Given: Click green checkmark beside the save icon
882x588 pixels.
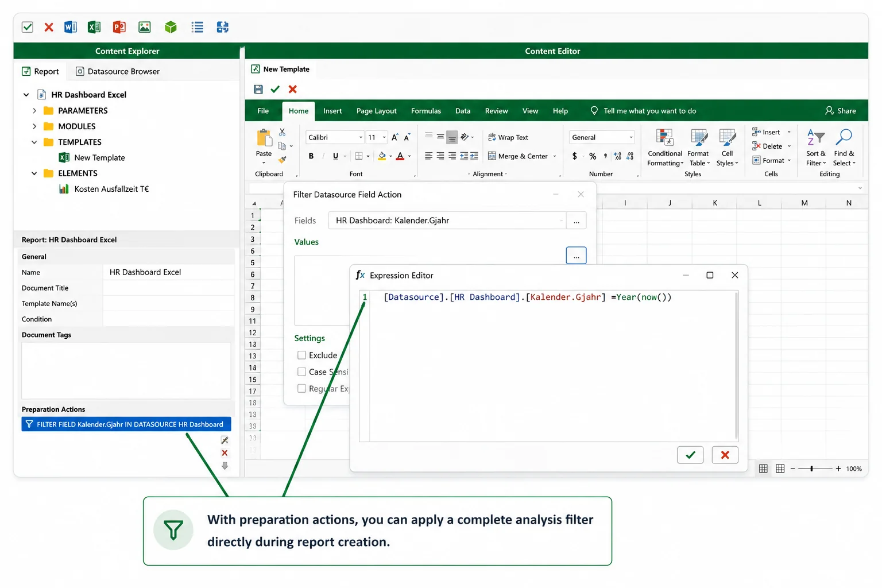Looking at the screenshot, I should click(x=275, y=89).
